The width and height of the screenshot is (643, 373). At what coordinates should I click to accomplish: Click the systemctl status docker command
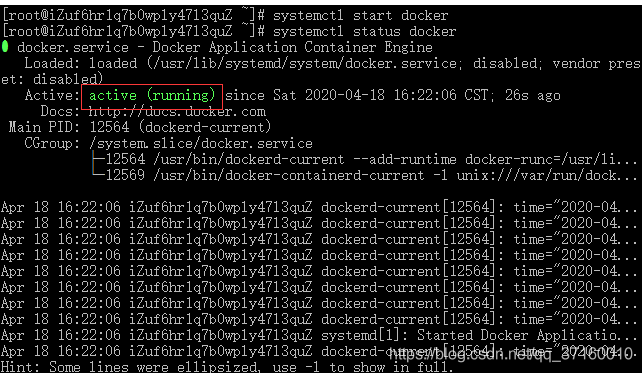coord(365,32)
